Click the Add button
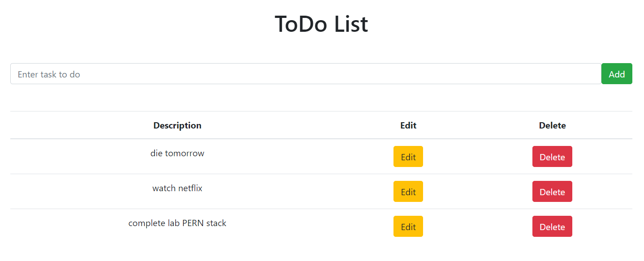The height and width of the screenshot is (261, 644). [617, 74]
